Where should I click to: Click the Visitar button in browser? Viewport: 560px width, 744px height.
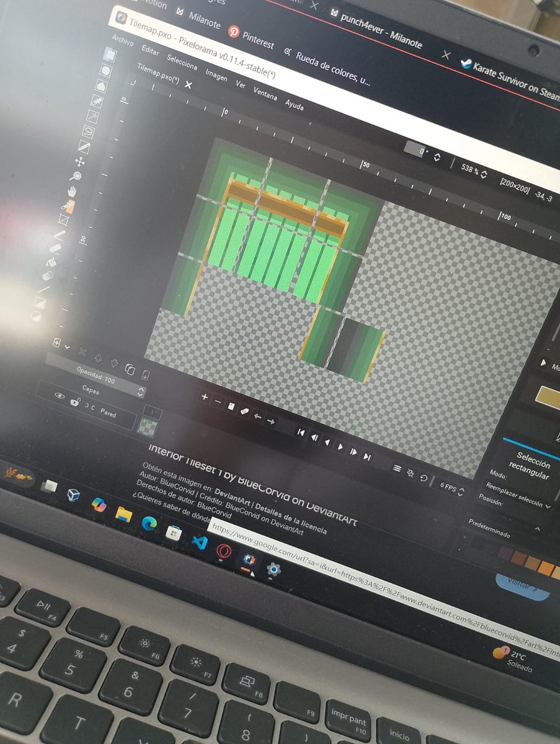tap(522, 586)
